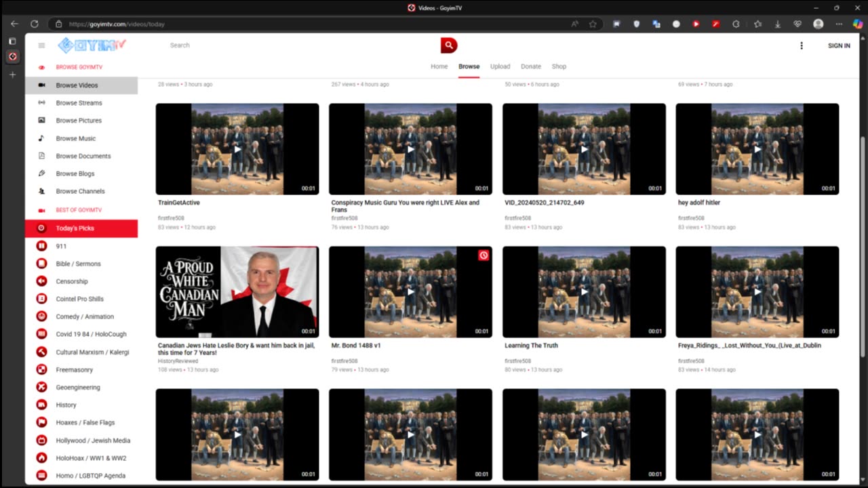This screenshot has height=488, width=868.
Task: Click the browser back arrow
Action: [14, 24]
